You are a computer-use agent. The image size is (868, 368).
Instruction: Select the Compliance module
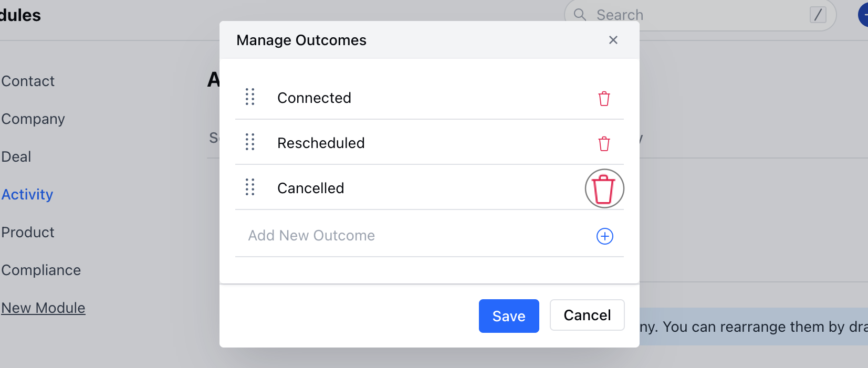41,270
